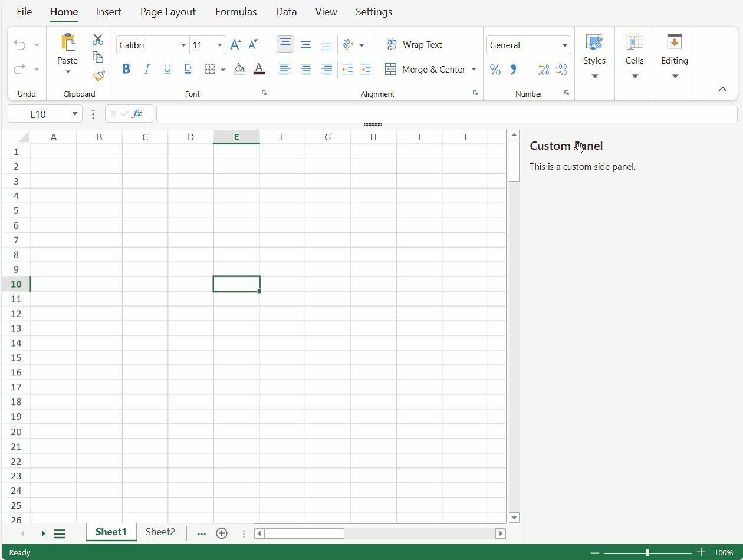
Task: Open the Settings tab
Action: [374, 12]
